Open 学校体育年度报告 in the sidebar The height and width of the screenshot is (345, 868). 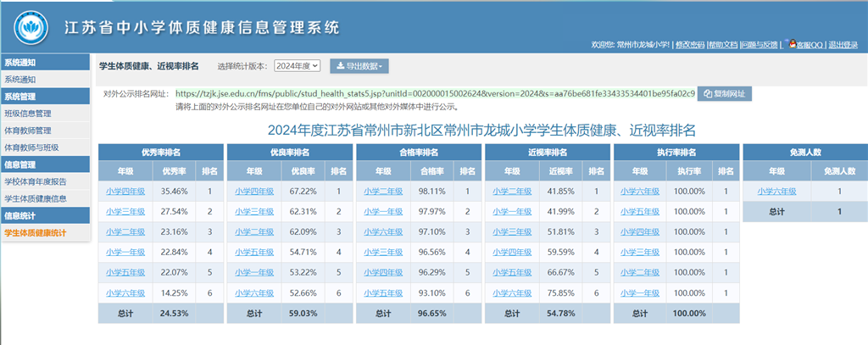pyautogui.click(x=35, y=181)
